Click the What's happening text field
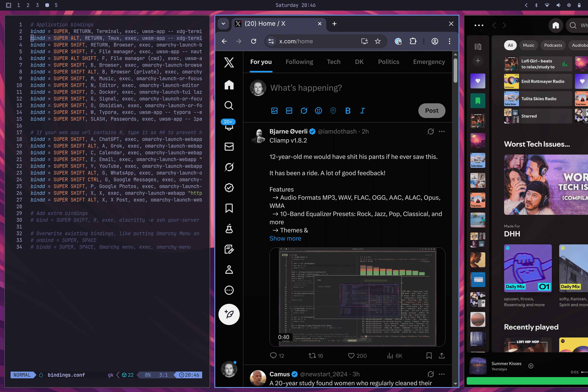 click(306, 88)
